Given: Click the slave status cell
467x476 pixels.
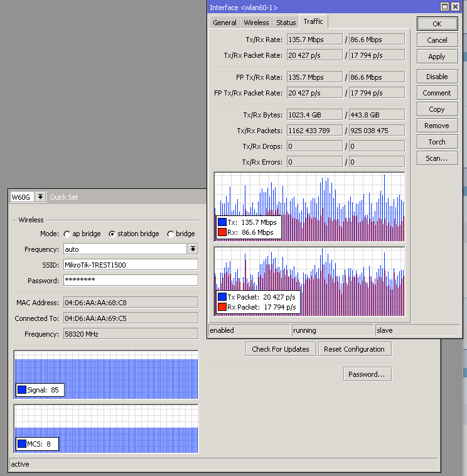Looking at the screenshot, I should tap(417, 330).
